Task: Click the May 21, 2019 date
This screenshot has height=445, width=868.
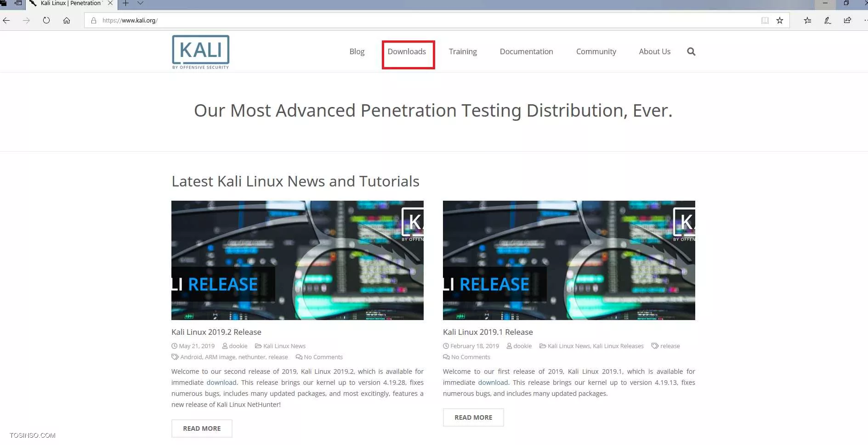Action: (x=197, y=346)
